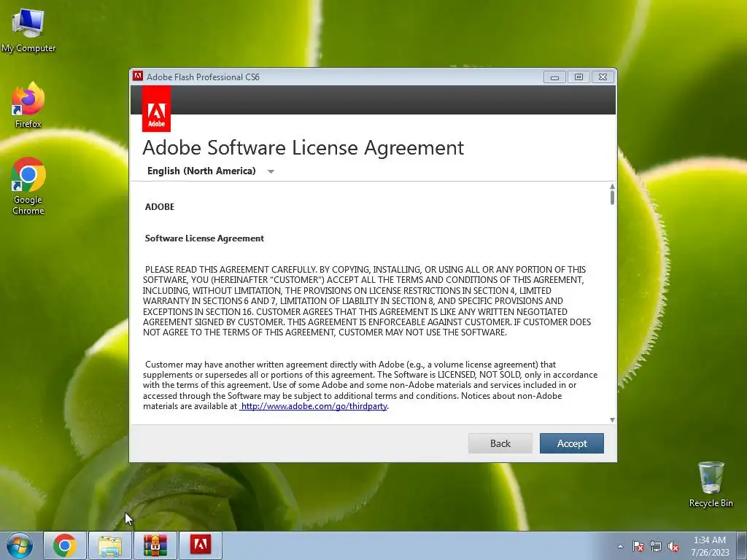Click the Adobe icon in the title bar
747x560 pixels.
[x=138, y=77]
